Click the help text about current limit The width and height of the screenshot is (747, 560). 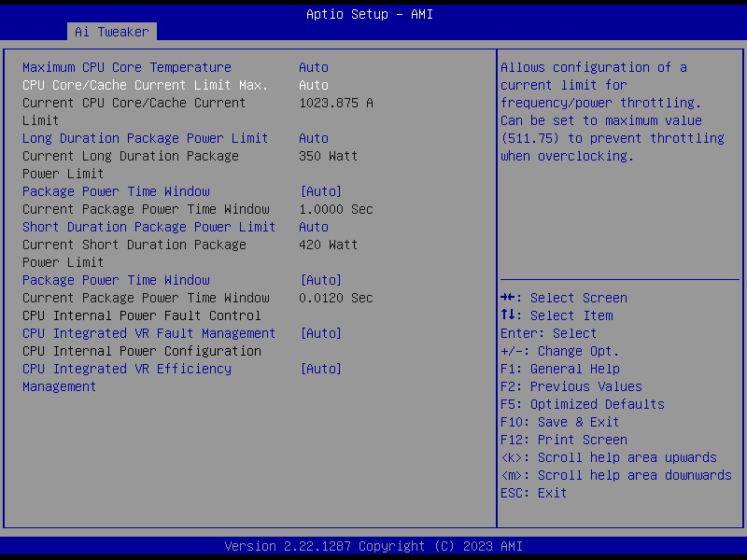pos(613,111)
